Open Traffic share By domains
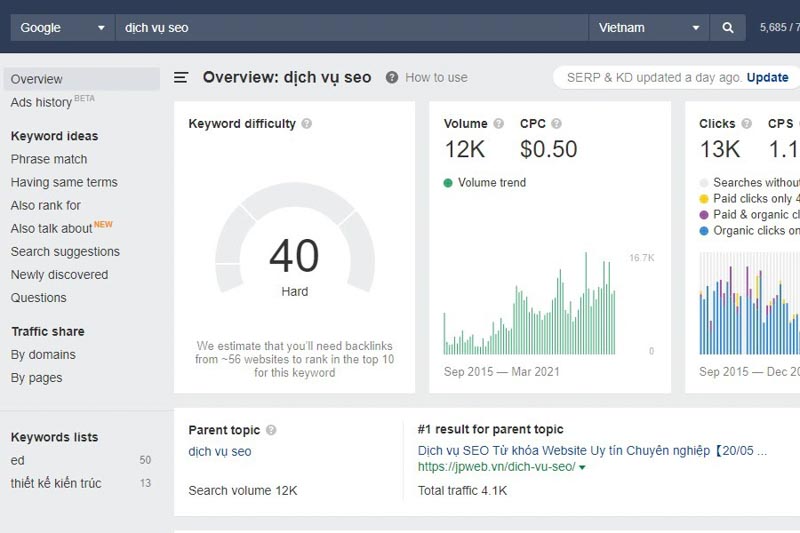The image size is (800, 533). (43, 355)
